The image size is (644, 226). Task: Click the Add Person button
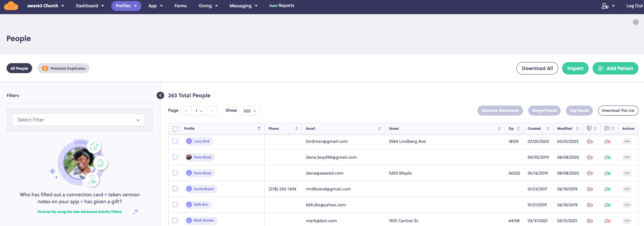pos(615,68)
